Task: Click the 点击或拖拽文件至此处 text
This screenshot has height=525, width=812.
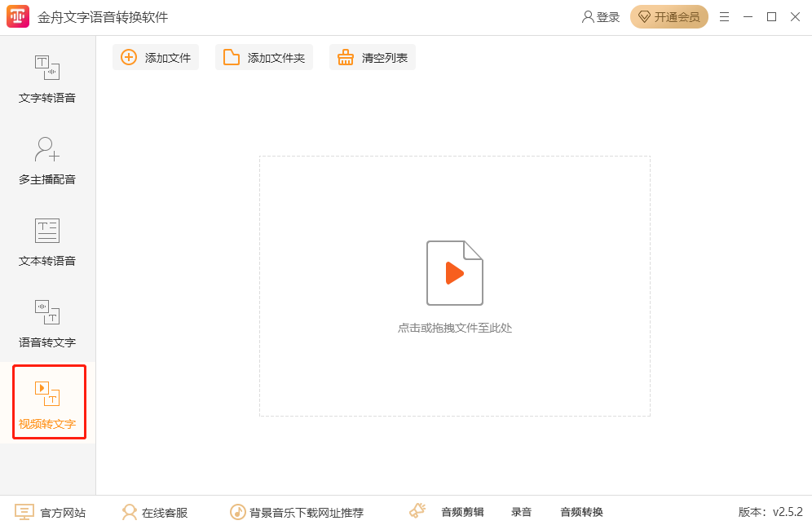Action: pyautogui.click(x=454, y=328)
